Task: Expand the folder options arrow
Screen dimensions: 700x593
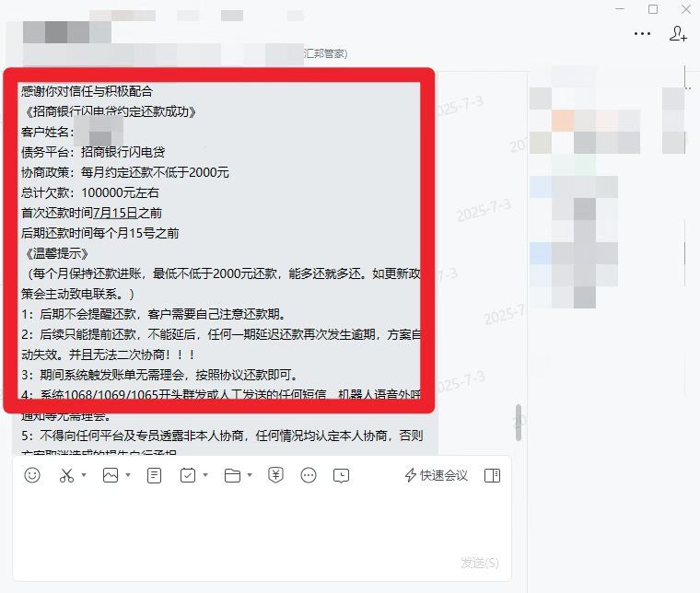Action: [x=250, y=475]
